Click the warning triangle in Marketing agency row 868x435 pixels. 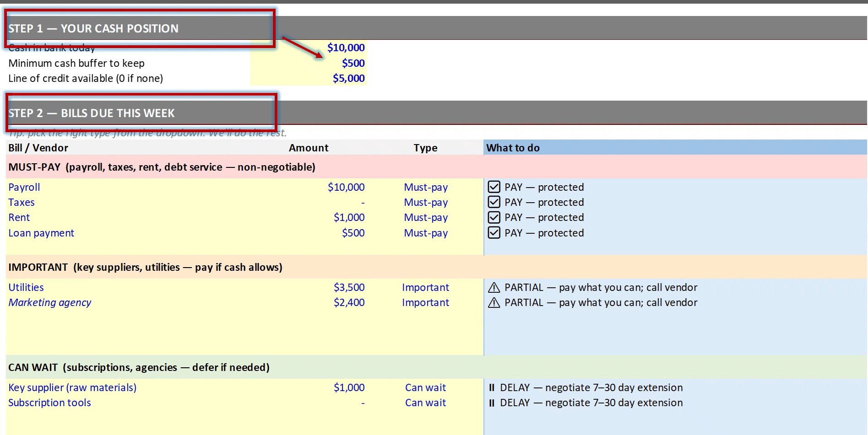[494, 302]
